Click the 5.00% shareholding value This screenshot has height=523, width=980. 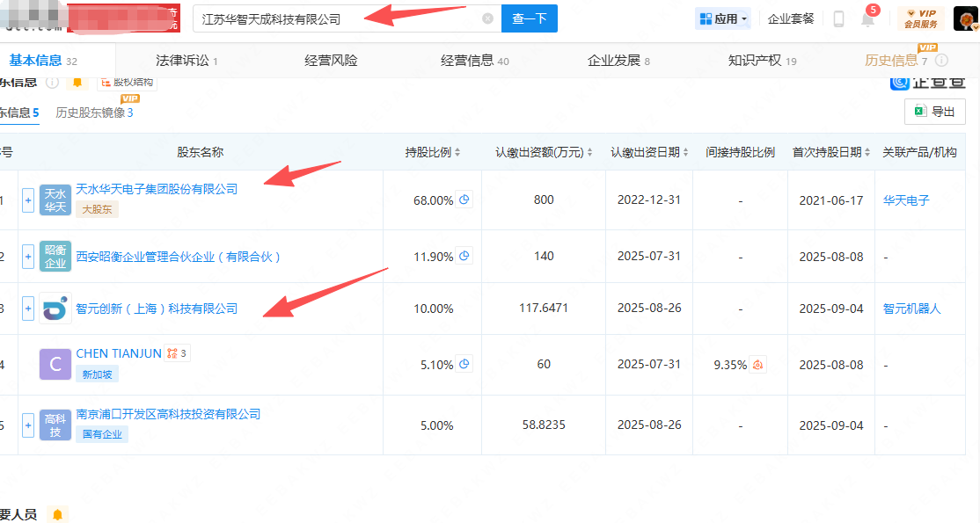[437, 425]
